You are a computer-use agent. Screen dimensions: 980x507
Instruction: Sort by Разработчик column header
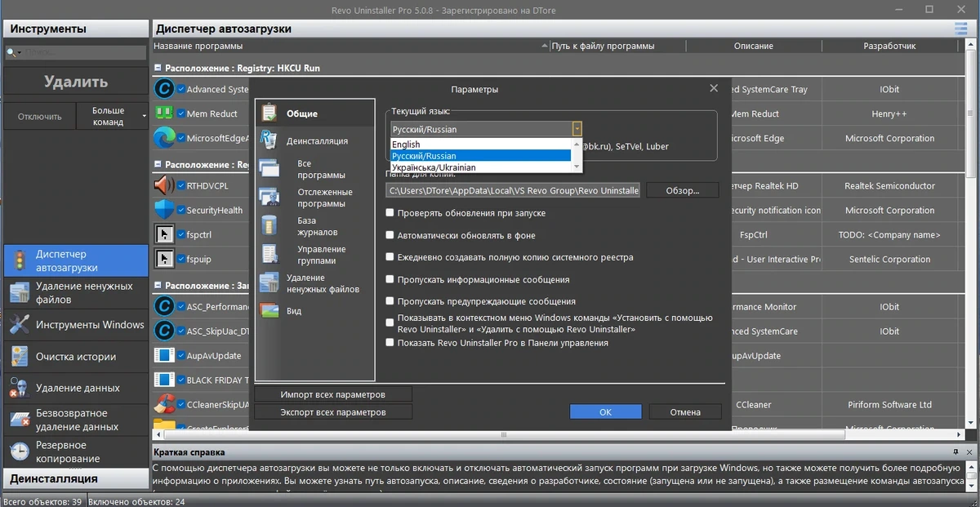(x=889, y=46)
